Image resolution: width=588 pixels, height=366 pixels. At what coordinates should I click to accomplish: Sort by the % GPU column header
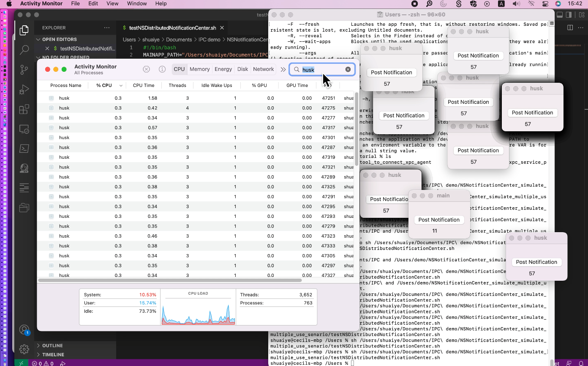pos(259,85)
